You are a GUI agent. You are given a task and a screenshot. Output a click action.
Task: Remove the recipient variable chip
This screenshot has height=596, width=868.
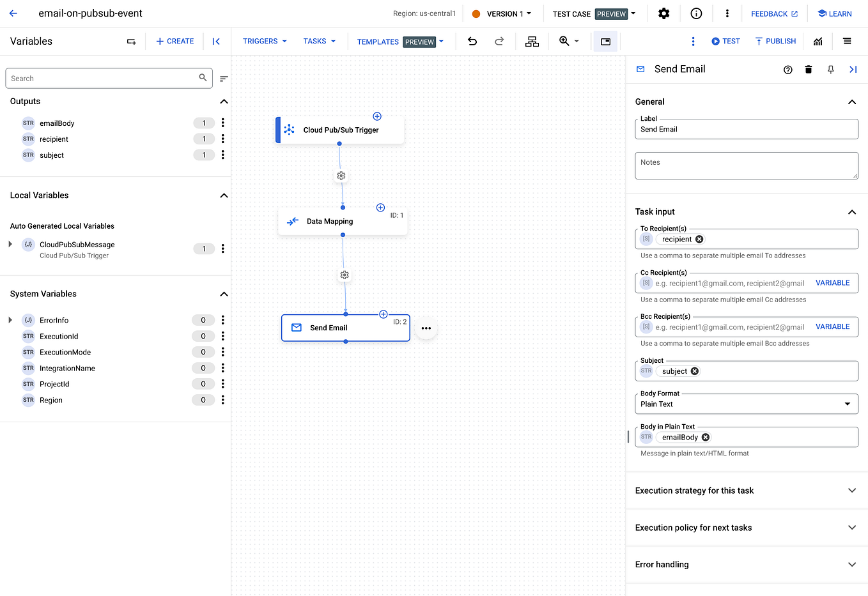(699, 238)
